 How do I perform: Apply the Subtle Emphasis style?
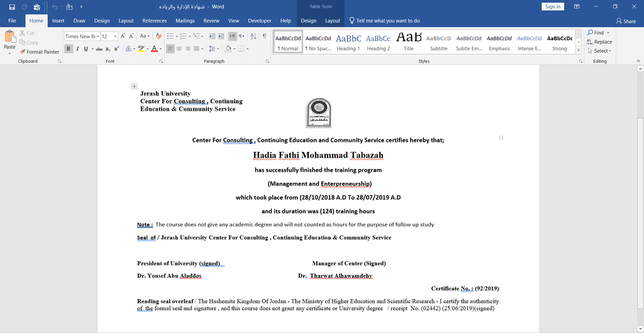[x=469, y=42]
